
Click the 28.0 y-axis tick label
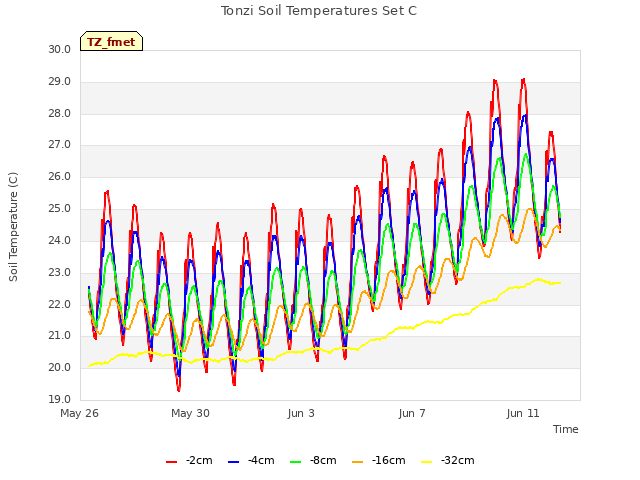[x=60, y=113]
